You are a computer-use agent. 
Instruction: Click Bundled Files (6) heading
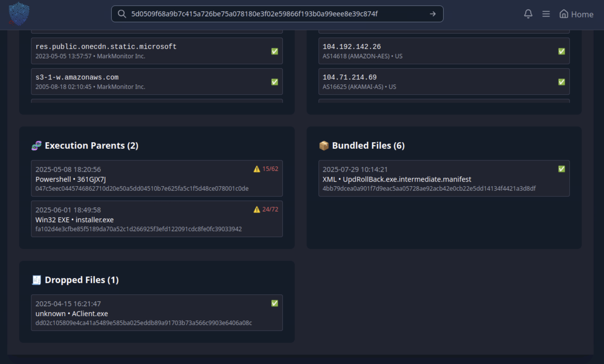click(368, 145)
